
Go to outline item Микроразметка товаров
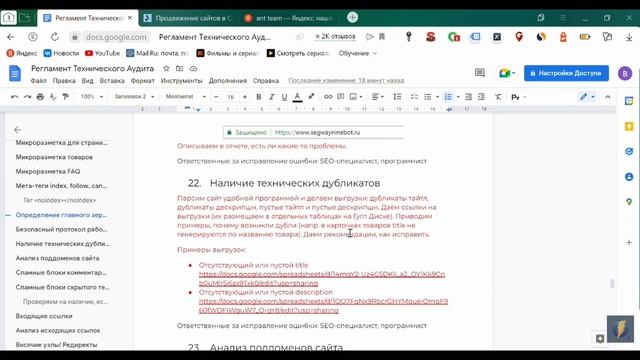coord(54,157)
